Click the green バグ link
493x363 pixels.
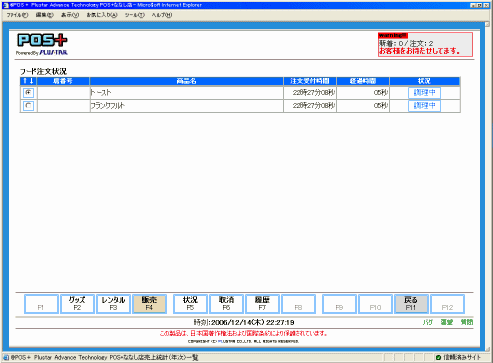[428, 322]
